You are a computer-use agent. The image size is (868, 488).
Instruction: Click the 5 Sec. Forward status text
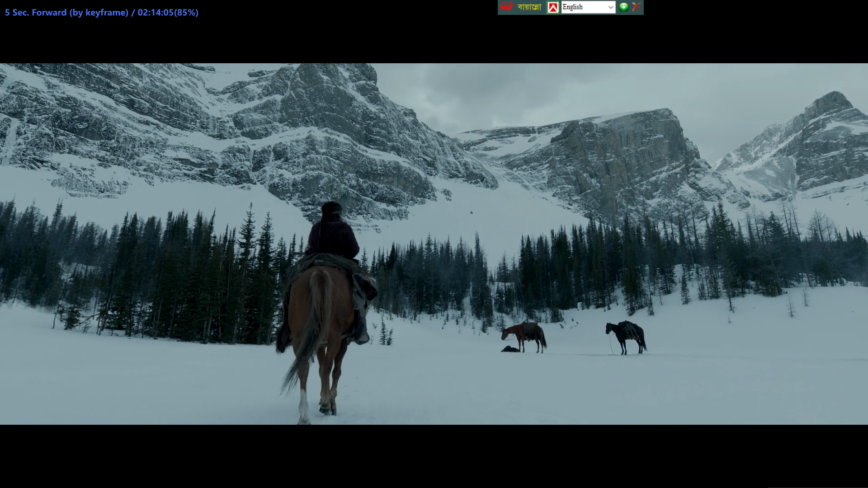pyautogui.click(x=102, y=13)
